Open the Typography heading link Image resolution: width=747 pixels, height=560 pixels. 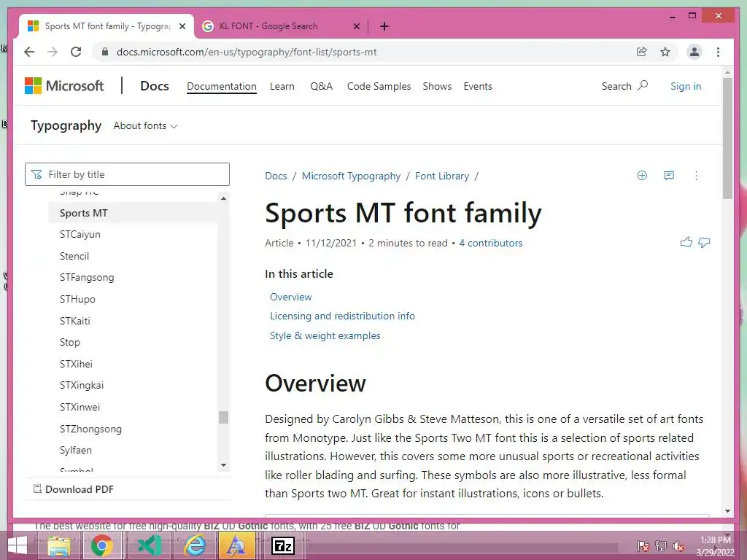tap(66, 125)
